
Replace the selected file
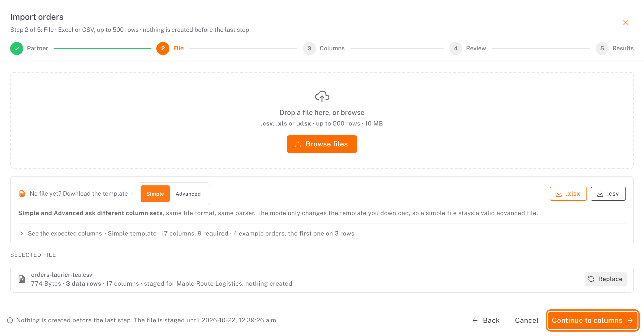click(605, 279)
